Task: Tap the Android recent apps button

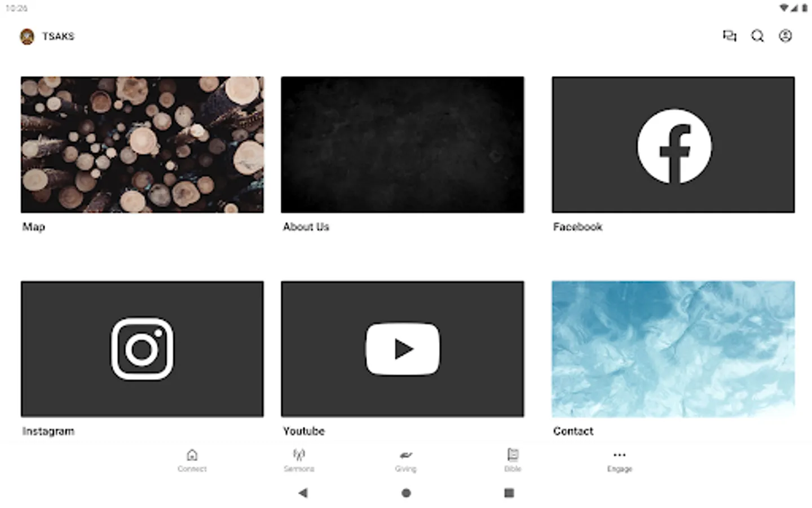Action: [x=509, y=493]
